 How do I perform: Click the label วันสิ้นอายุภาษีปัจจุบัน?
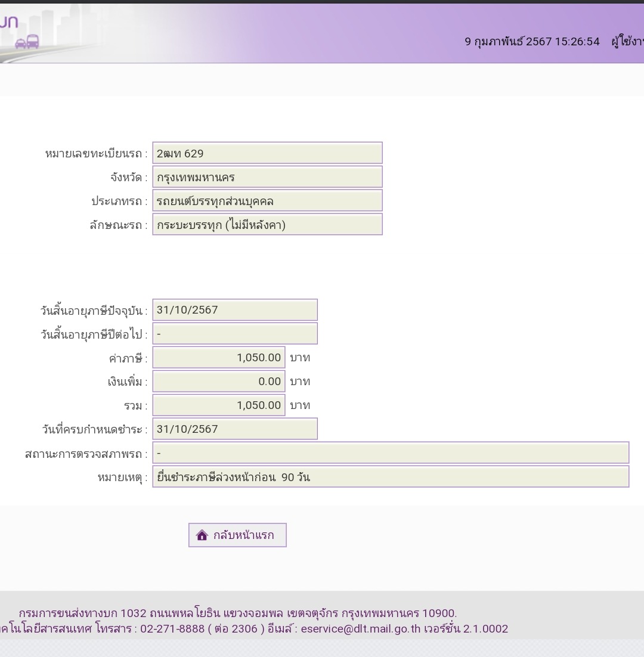[x=94, y=311]
